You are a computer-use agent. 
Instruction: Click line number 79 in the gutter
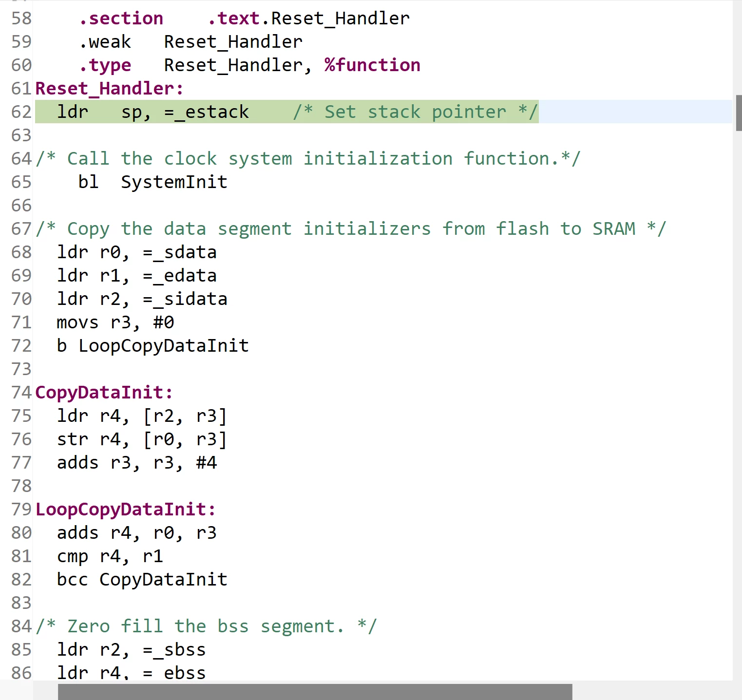(21, 509)
